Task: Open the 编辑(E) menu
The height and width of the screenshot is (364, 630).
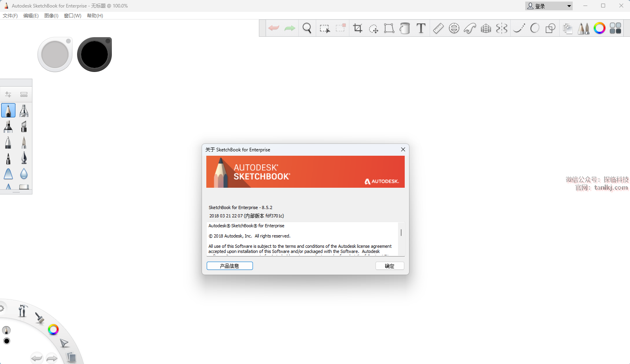Action: coord(31,16)
